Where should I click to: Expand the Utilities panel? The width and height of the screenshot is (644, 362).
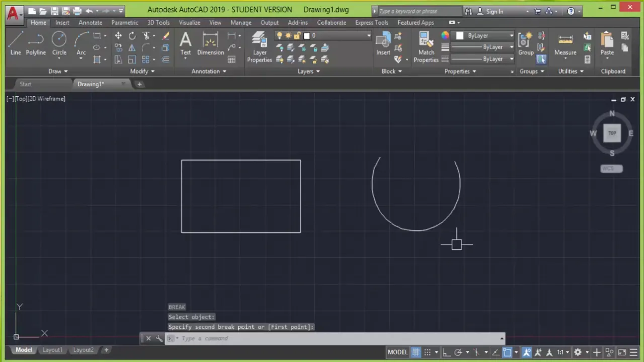571,71
